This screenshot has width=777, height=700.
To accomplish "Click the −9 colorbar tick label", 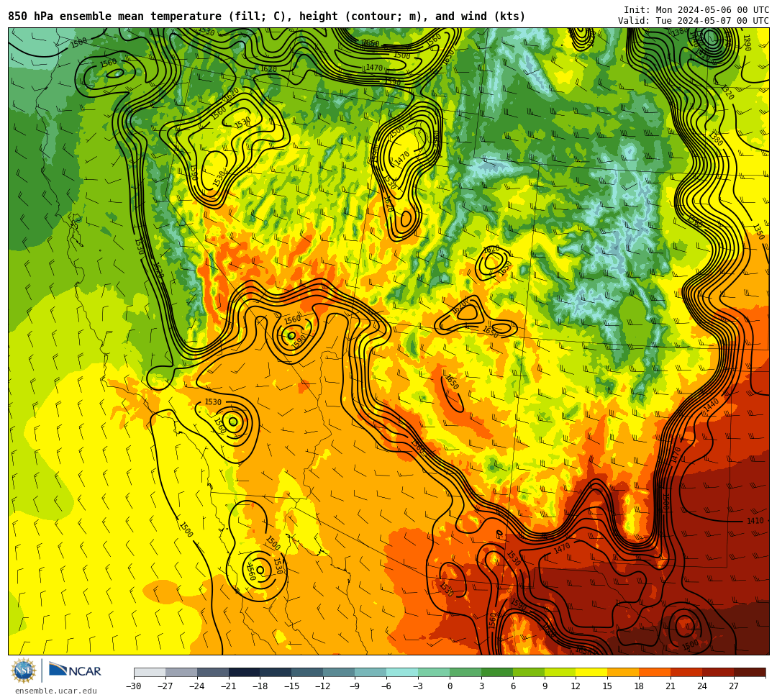I will tap(355, 686).
